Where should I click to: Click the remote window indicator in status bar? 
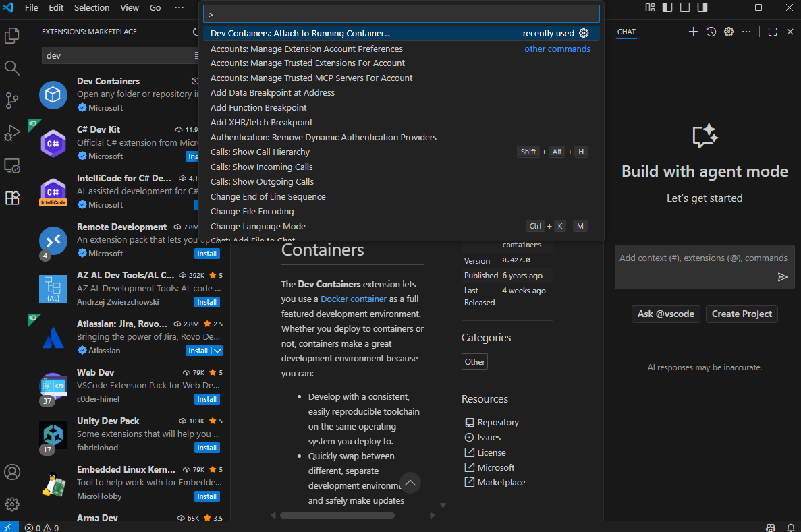tap(9, 527)
